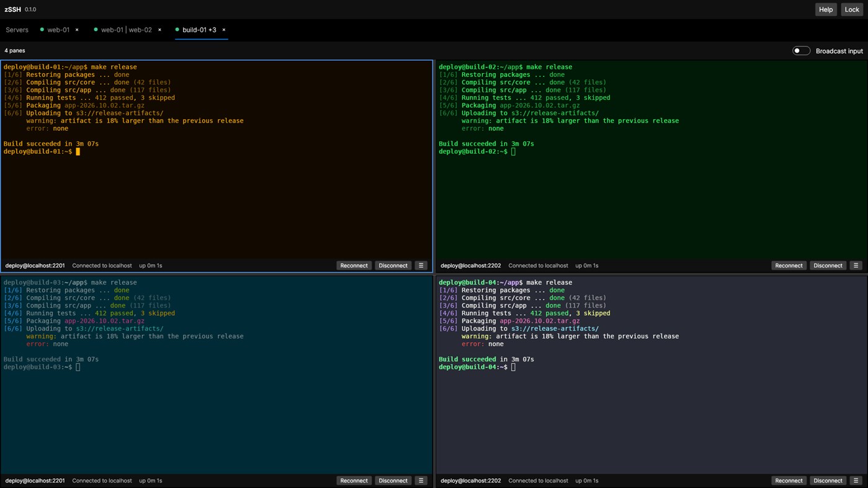This screenshot has width=868, height=488.
Task: Click "app-2026.10.02.tar.gz" in the build-03 pane
Action: click(x=104, y=321)
